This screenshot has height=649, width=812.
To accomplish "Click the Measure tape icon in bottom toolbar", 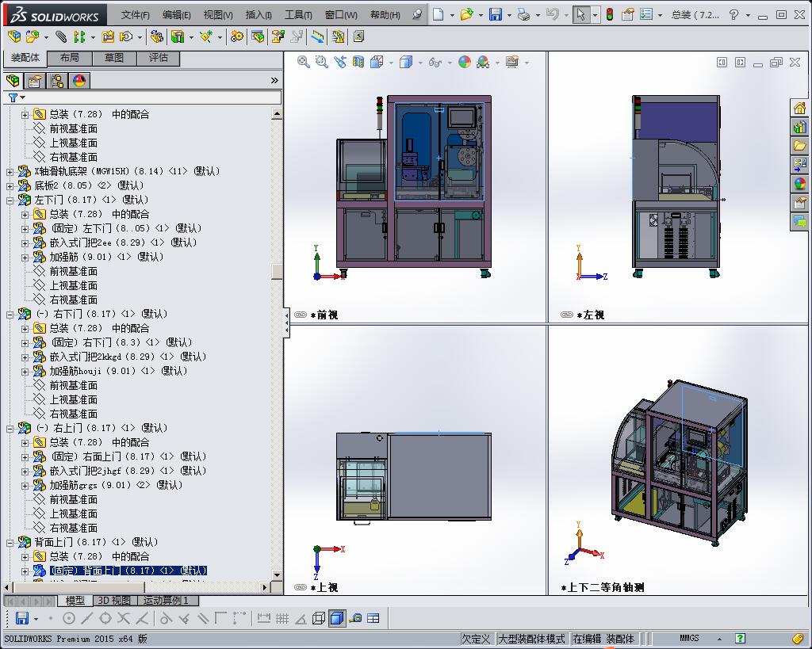I will pos(355,618).
